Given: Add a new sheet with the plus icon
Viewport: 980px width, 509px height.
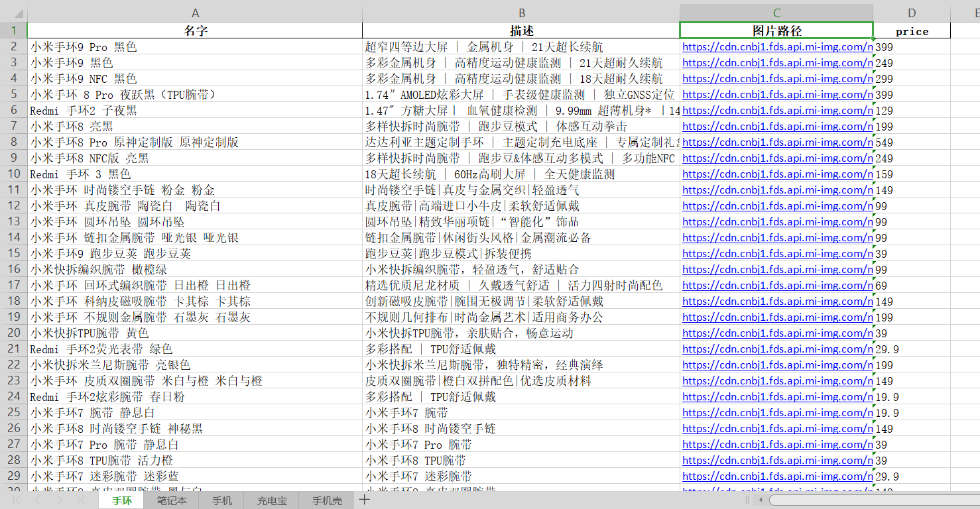Looking at the screenshot, I should [x=364, y=500].
